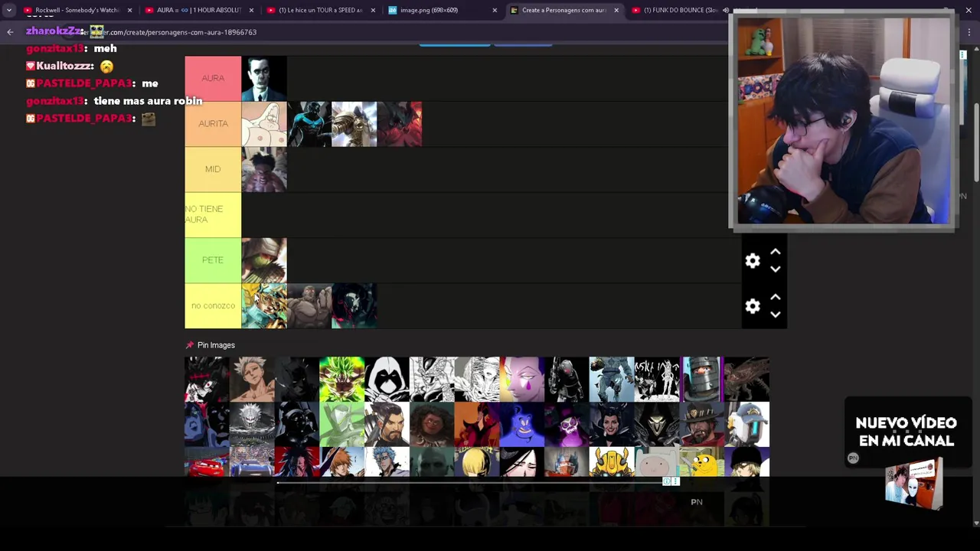Click the Pin Images pushpin icon
This screenshot has width=980, height=551.
(x=190, y=345)
